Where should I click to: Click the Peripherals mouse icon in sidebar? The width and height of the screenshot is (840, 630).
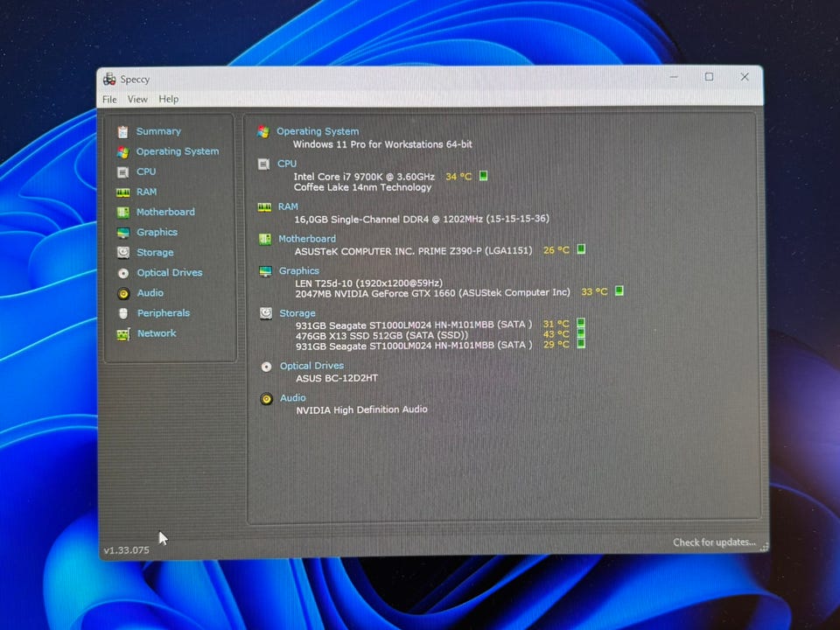pos(123,313)
